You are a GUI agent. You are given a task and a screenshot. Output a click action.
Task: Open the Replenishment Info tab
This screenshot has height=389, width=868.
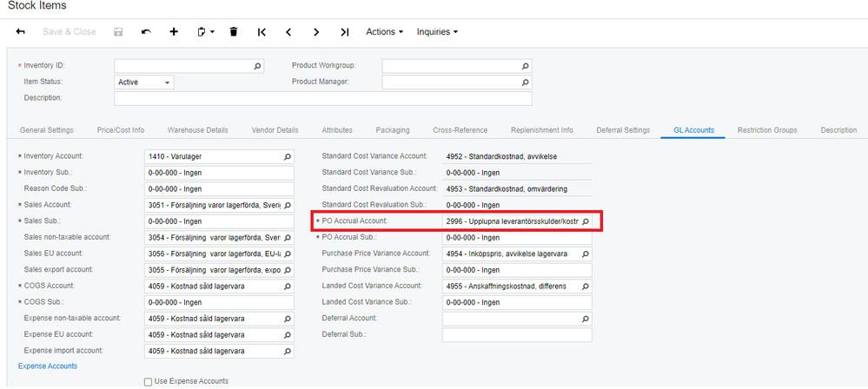pos(542,130)
